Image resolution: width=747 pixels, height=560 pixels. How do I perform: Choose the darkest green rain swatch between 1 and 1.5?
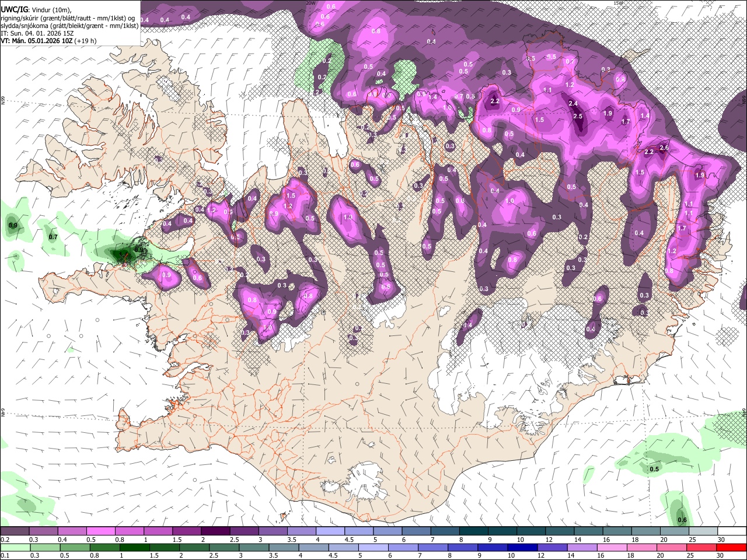click(x=135, y=547)
